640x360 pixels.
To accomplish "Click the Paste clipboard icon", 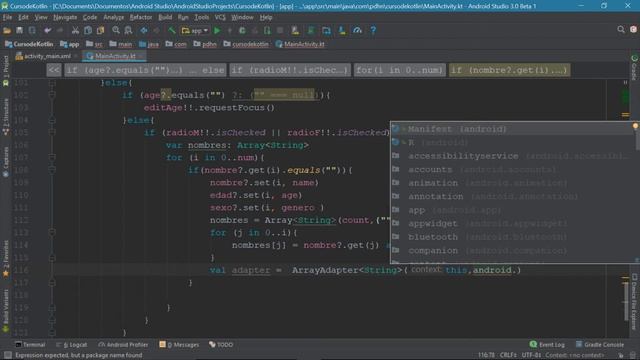I will coord(100,31).
